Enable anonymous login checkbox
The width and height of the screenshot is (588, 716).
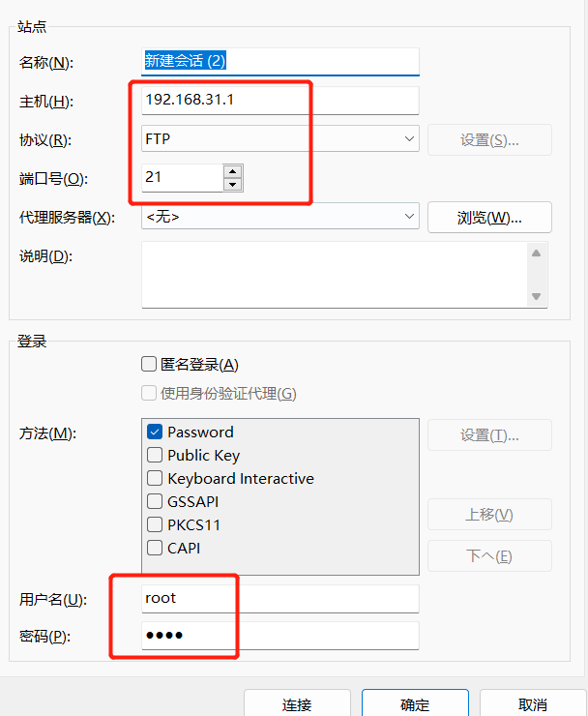149,365
